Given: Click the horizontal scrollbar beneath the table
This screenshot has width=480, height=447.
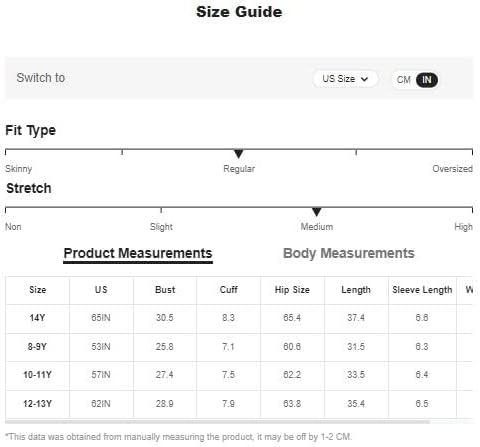Looking at the screenshot, I should click(x=217, y=422).
